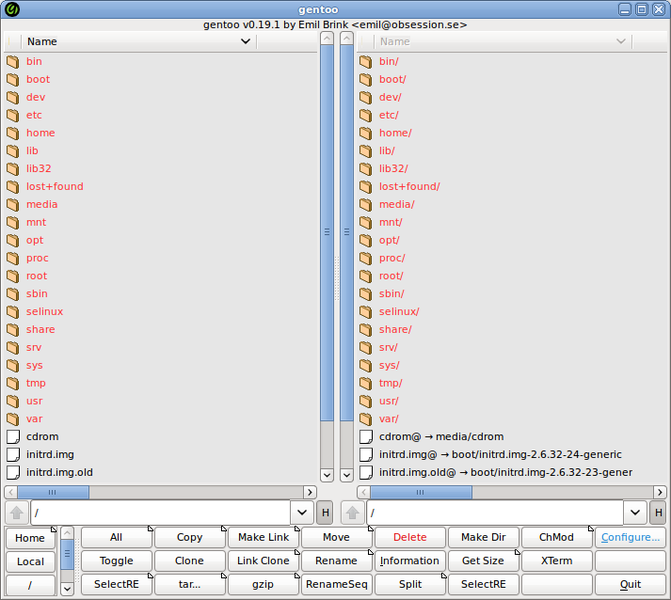Click the left pane scrollbar's up arrow
The width and height of the screenshot is (671, 600).
click(x=327, y=39)
